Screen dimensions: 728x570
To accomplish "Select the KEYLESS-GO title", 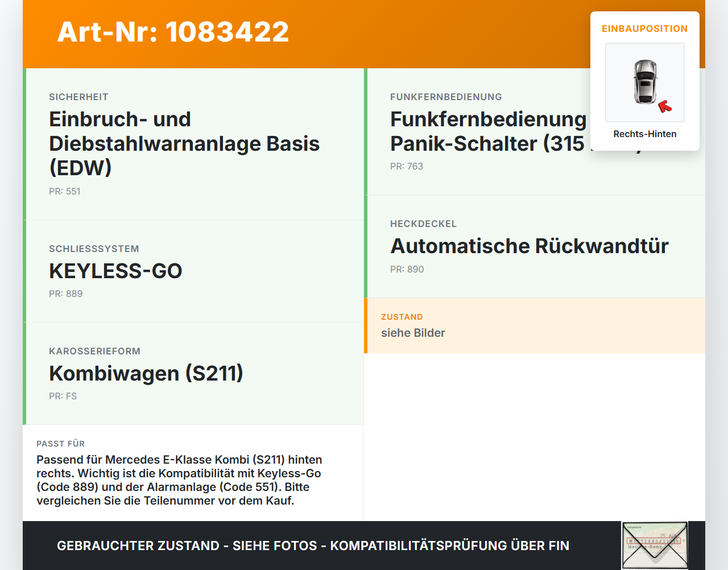I will tap(115, 271).
